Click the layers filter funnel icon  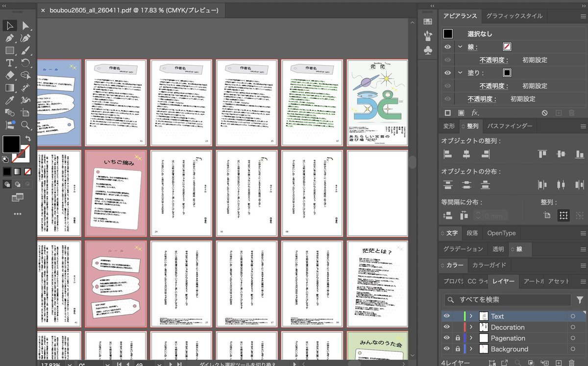point(580,300)
